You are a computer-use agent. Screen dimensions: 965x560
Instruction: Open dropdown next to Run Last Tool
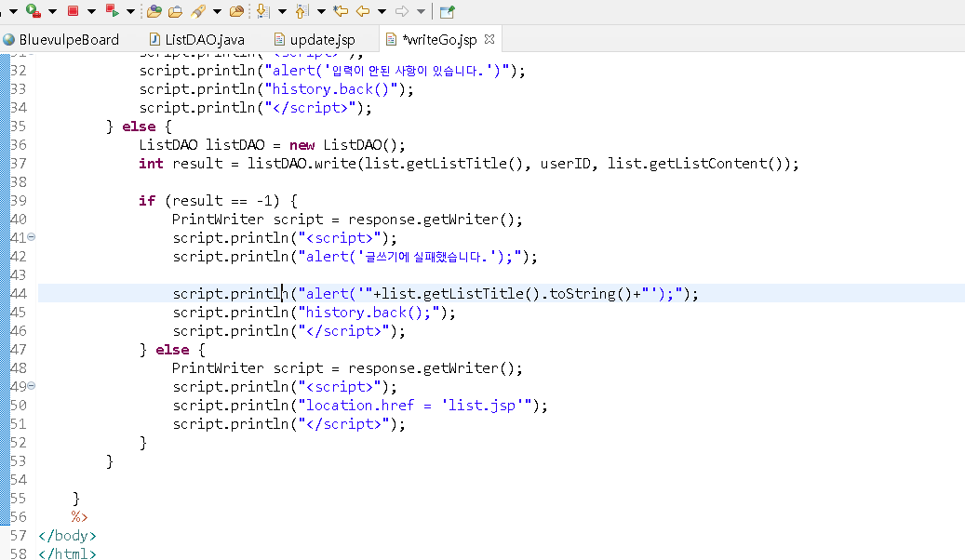(x=52, y=11)
